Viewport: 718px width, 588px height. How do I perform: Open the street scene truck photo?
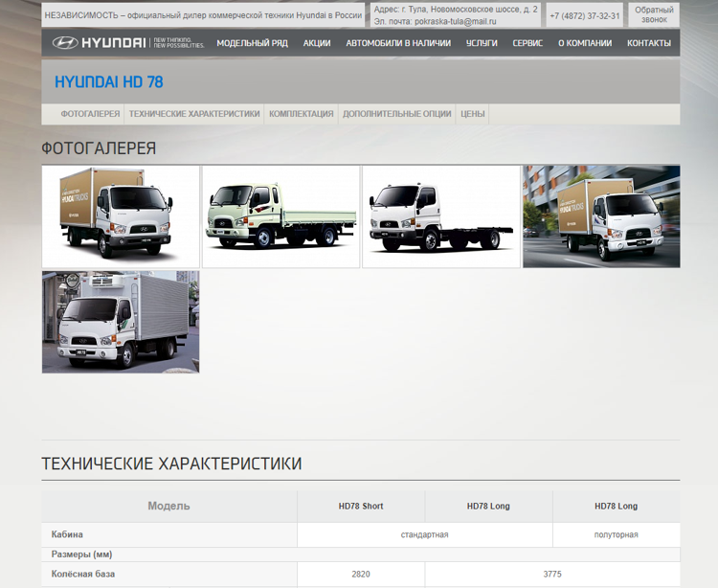[x=601, y=216]
